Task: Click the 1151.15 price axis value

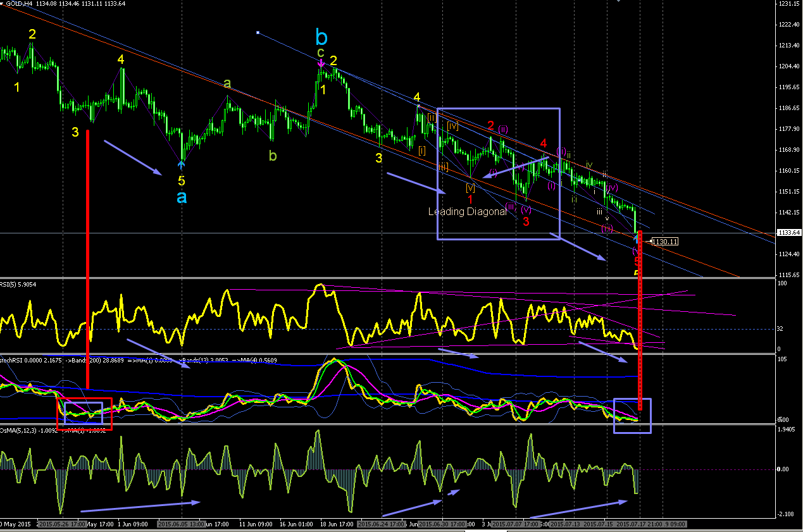Action: (x=788, y=192)
